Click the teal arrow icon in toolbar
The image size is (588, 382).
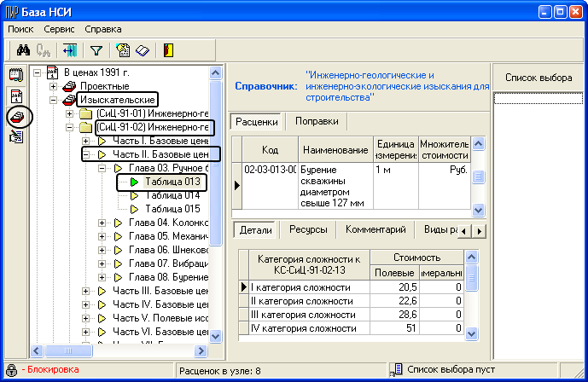point(69,50)
